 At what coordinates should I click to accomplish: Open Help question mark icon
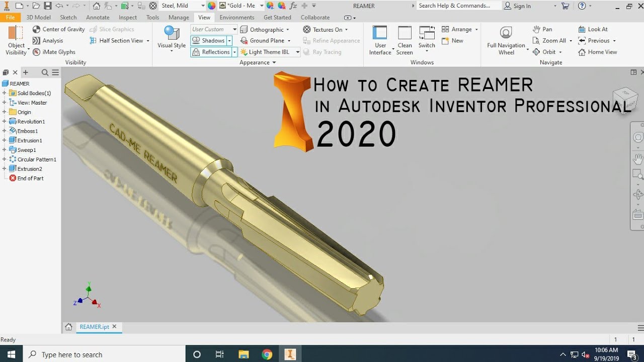coord(582,6)
